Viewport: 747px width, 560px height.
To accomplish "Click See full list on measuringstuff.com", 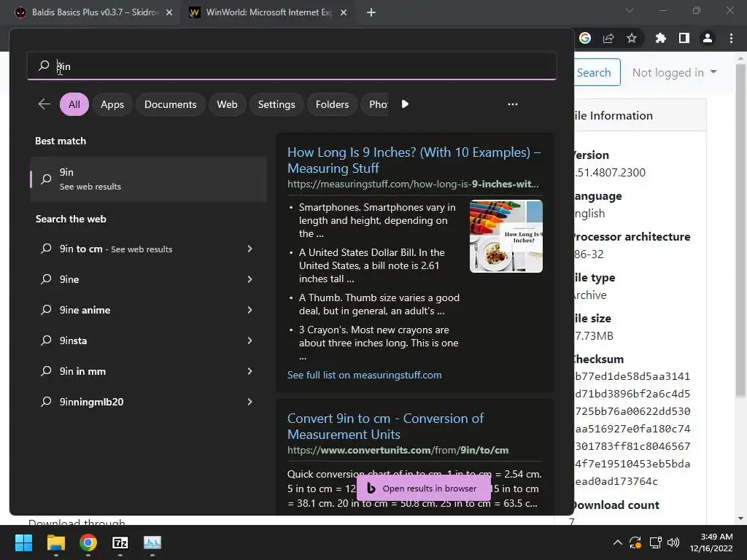I will click(364, 375).
